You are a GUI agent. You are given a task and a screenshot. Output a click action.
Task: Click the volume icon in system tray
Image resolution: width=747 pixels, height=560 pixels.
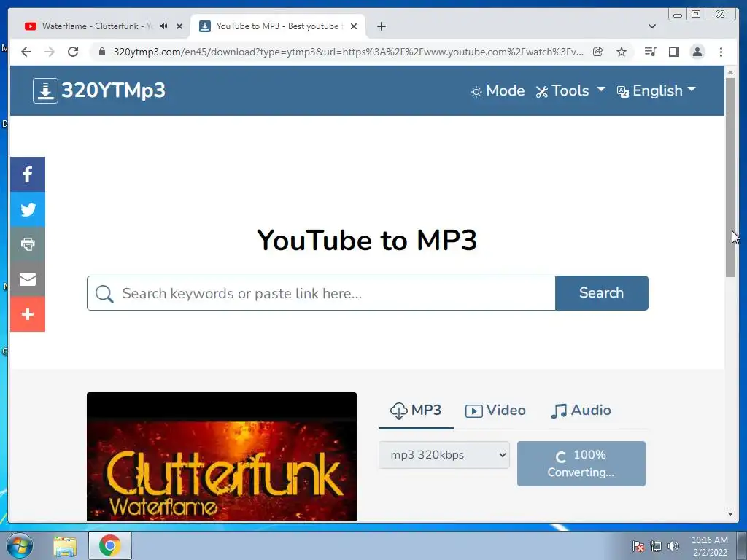[x=673, y=546]
